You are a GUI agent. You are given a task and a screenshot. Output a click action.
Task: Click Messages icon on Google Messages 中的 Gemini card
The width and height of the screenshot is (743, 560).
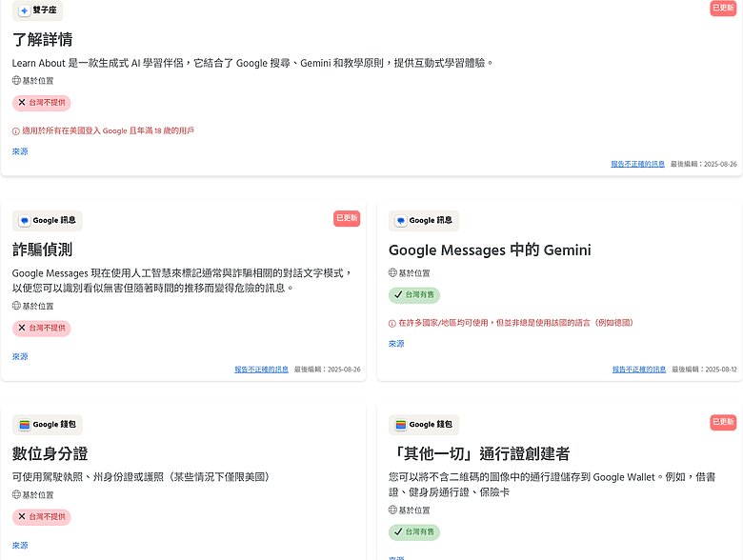pyautogui.click(x=401, y=221)
